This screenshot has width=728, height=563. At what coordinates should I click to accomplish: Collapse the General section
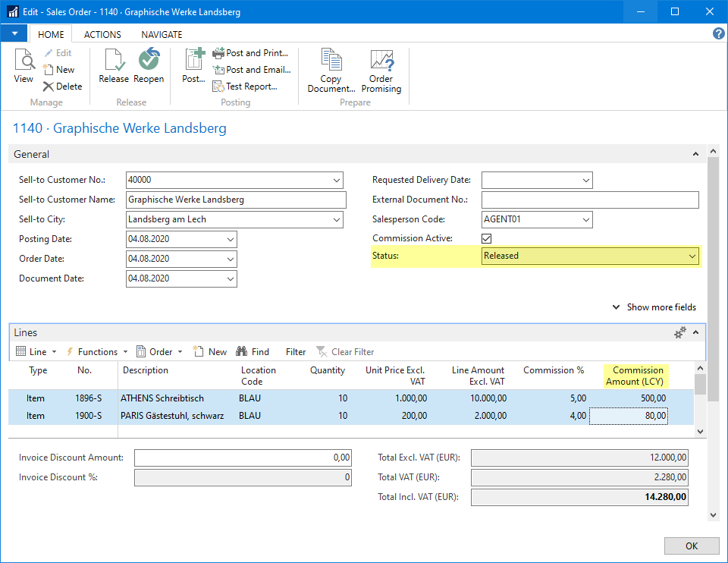coord(695,155)
